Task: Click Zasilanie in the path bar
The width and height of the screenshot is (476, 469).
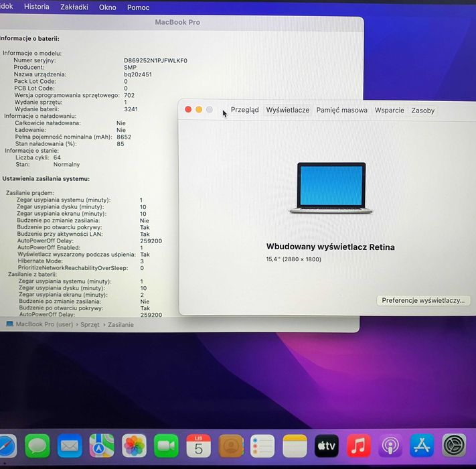Action: (x=121, y=325)
